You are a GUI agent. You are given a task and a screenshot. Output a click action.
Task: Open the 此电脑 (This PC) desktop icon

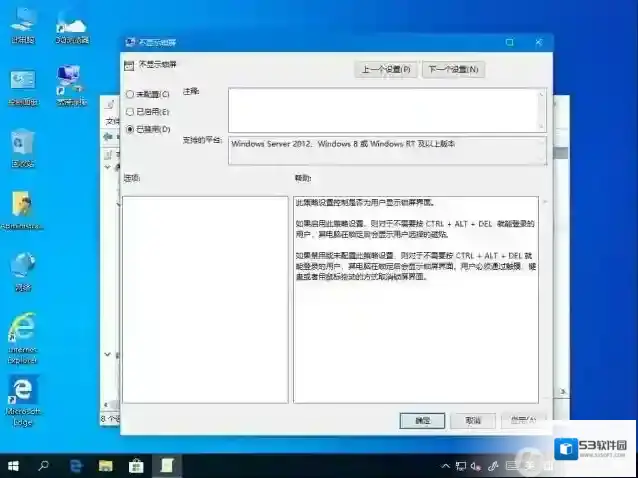point(22,22)
